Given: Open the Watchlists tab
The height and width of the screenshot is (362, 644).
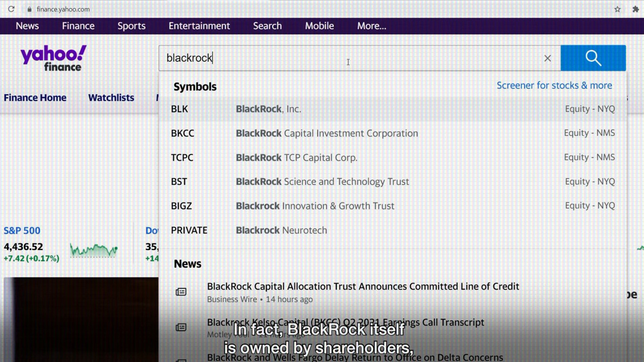Looking at the screenshot, I should (111, 98).
